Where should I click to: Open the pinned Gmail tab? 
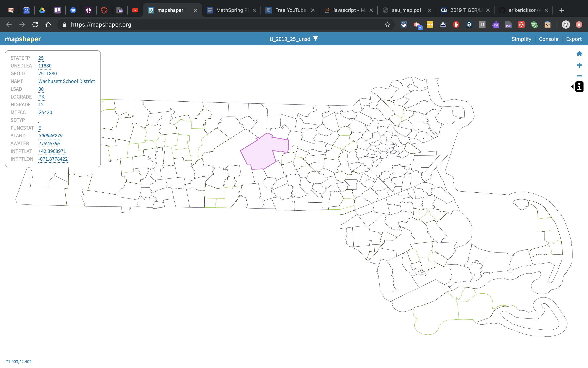pos(11,10)
